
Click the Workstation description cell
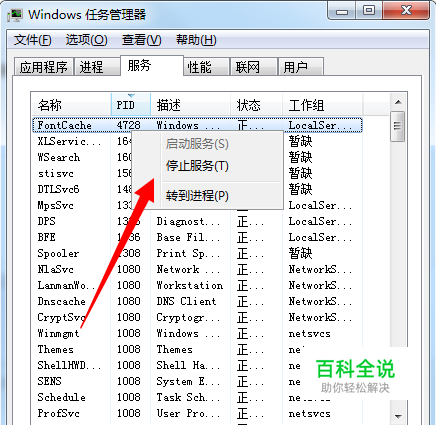[190, 285]
